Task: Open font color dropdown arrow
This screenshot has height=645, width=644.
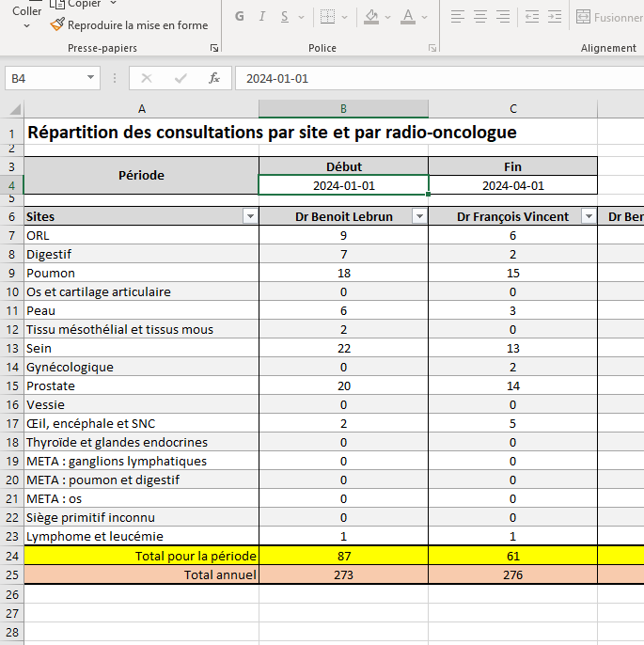Action: (x=425, y=17)
